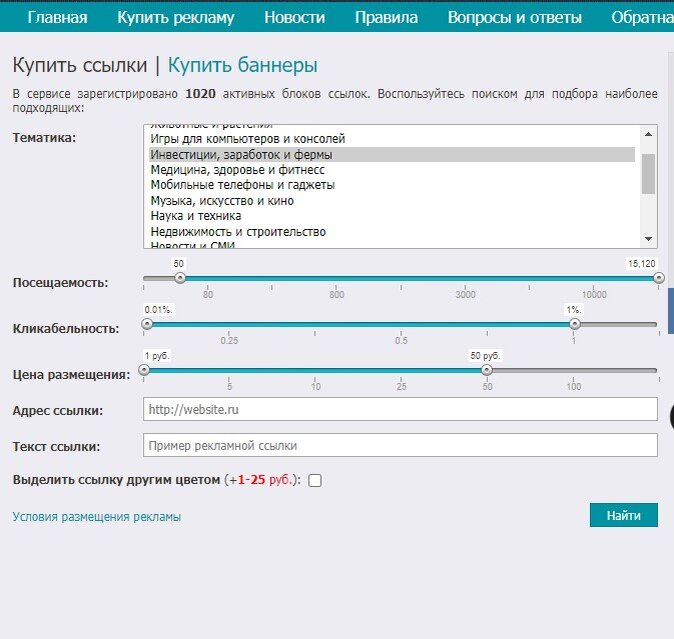Select the Купить ссылки heading tab
Viewport: 674px width, 639px height.
coord(80,65)
